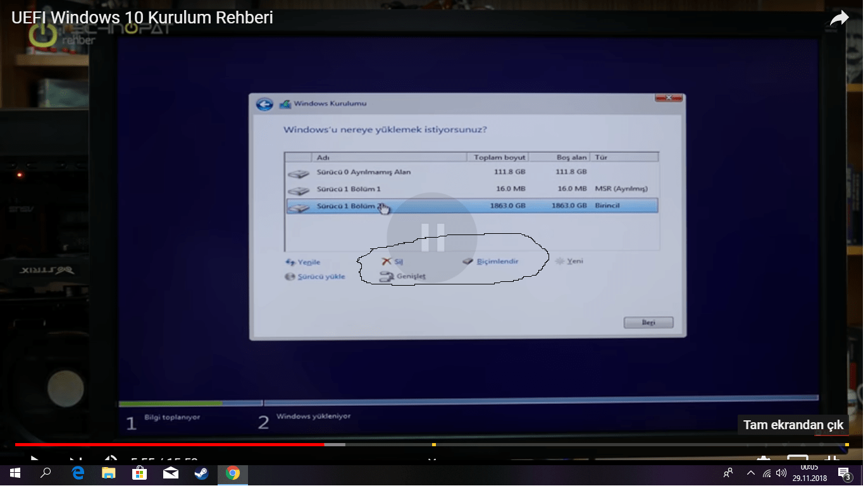Click the red X icon next to 'Sil'
The width and height of the screenshot is (868, 493).
coord(387,261)
